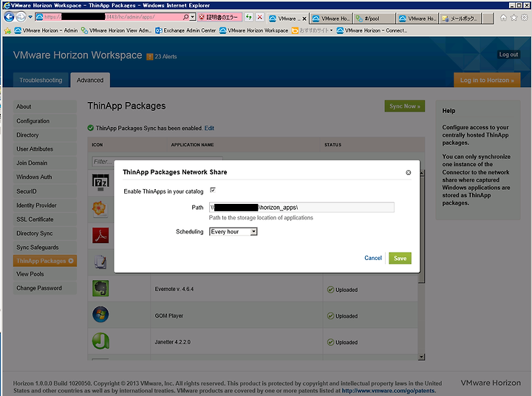This screenshot has height=396, width=532.
Task: Switch to the Troubleshooting tab
Action: (41, 80)
